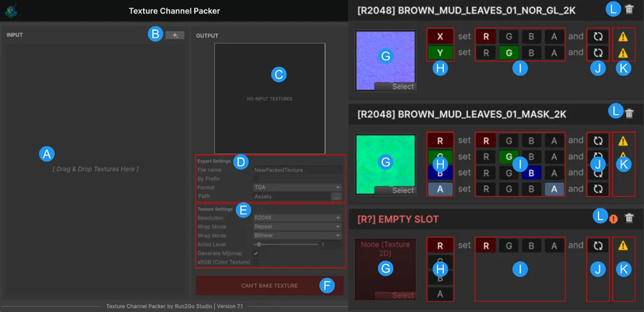Click Select on the NOR_GL texture thumbnail
The width and height of the screenshot is (644, 312).
point(395,87)
